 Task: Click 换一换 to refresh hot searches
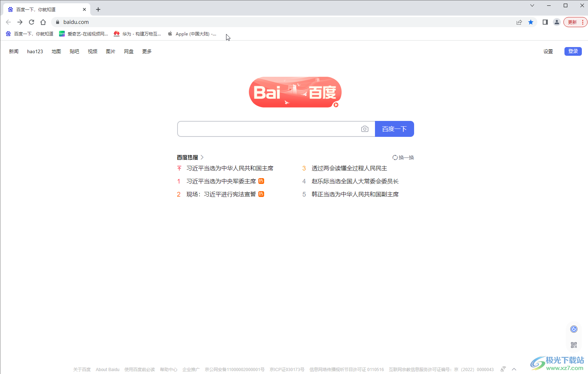coord(406,157)
